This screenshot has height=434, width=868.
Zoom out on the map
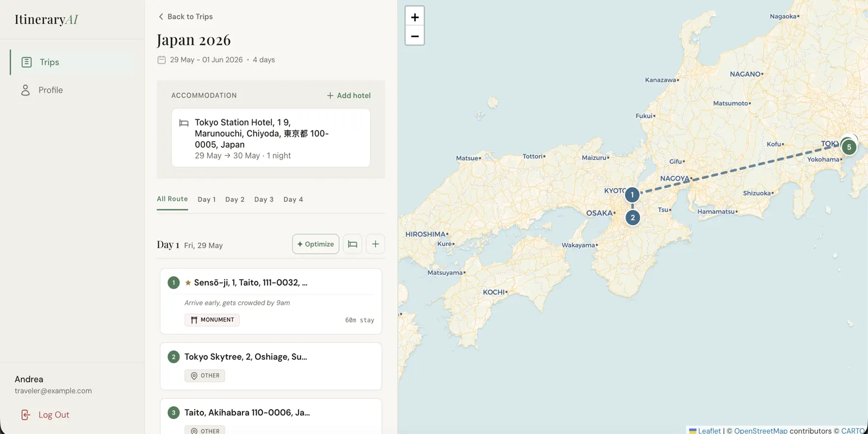[414, 36]
